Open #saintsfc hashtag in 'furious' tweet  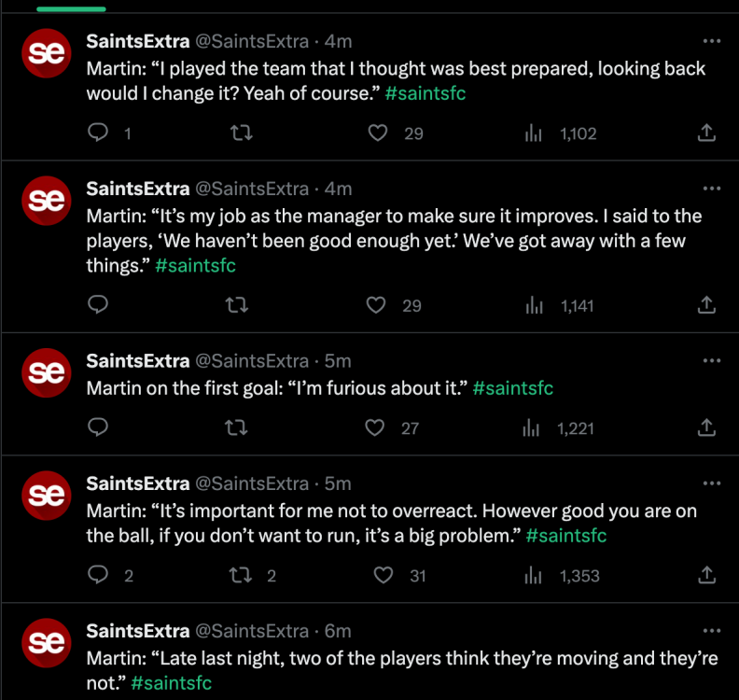[x=512, y=387]
